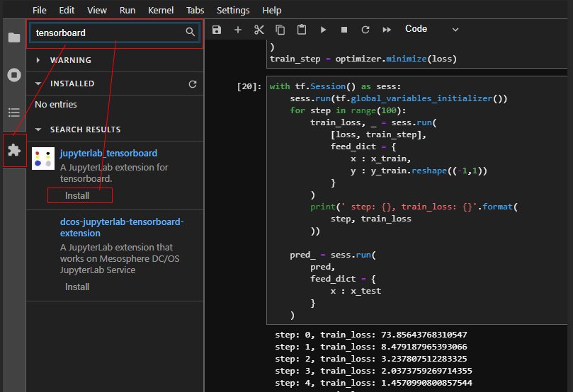Insert a new cell with plus icon
The width and height of the screenshot is (573, 392).
pos(238,30)
